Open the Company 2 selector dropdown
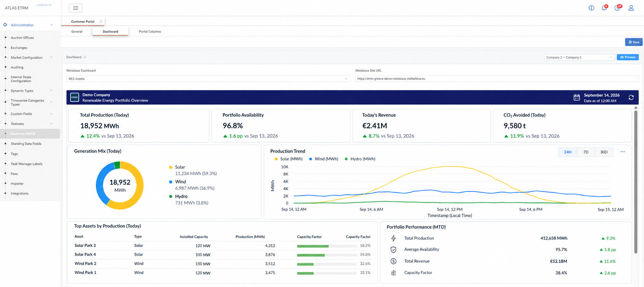This screenshot has height=287, width=644. 579,57
